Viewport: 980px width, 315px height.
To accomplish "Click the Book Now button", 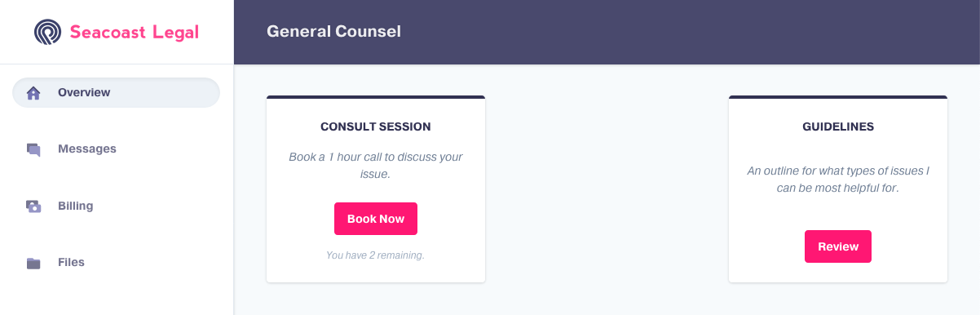I will point(376,219).
